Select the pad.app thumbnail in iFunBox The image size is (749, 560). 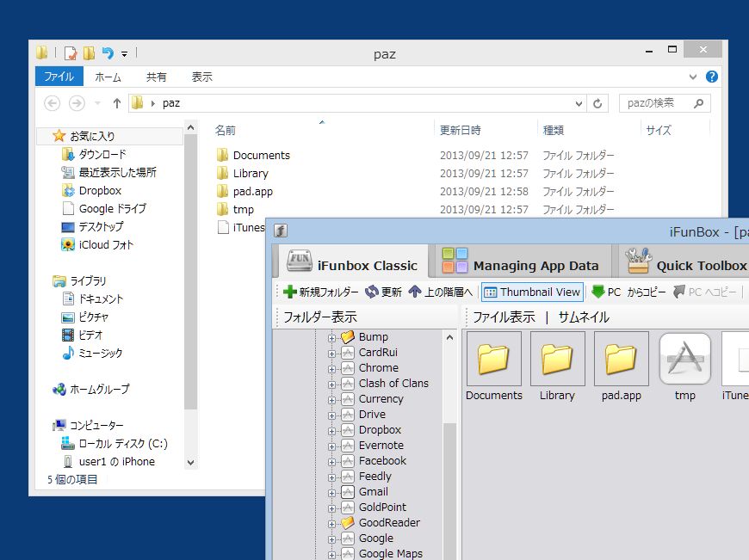click(621, 366)
